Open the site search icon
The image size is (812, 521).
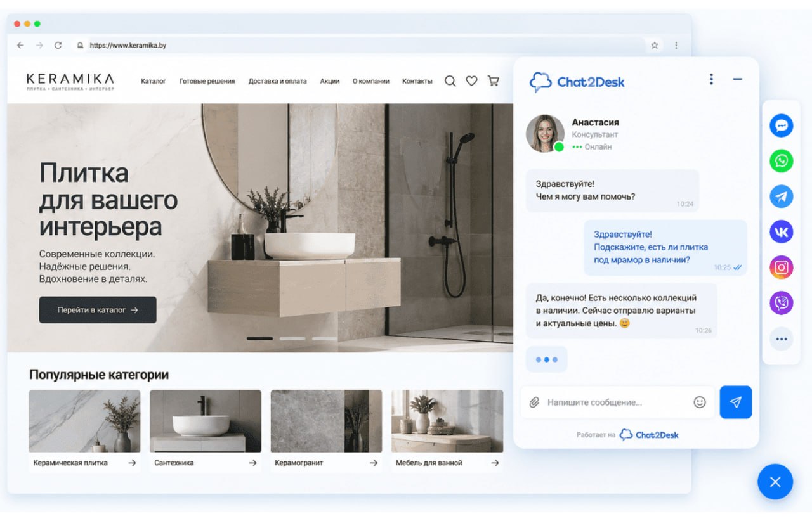[450, 81]
